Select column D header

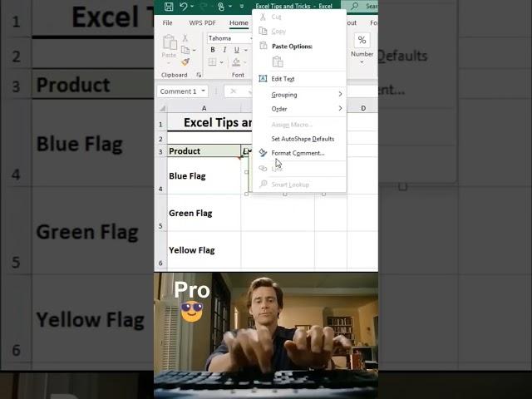(x=363, y=108)
